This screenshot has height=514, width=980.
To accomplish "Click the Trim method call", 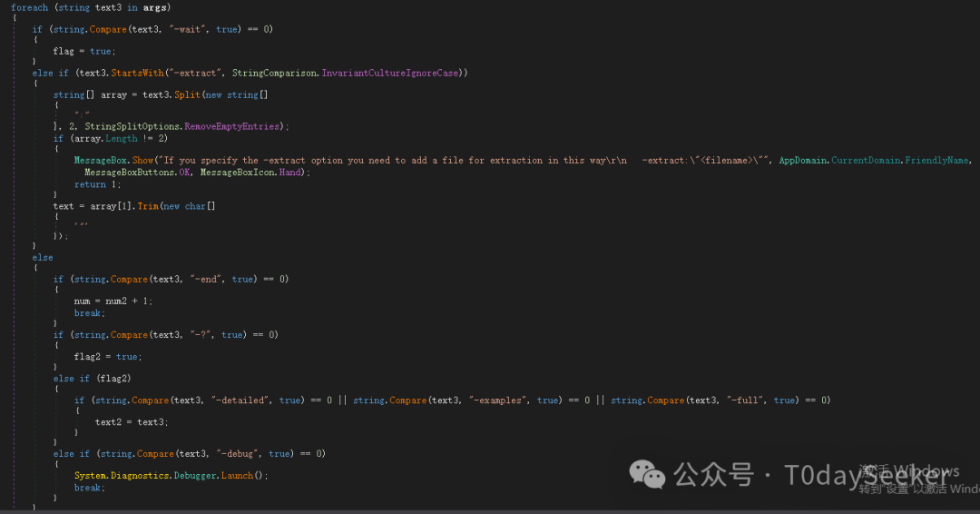I will pyautogui.click(x=148, y=206).
